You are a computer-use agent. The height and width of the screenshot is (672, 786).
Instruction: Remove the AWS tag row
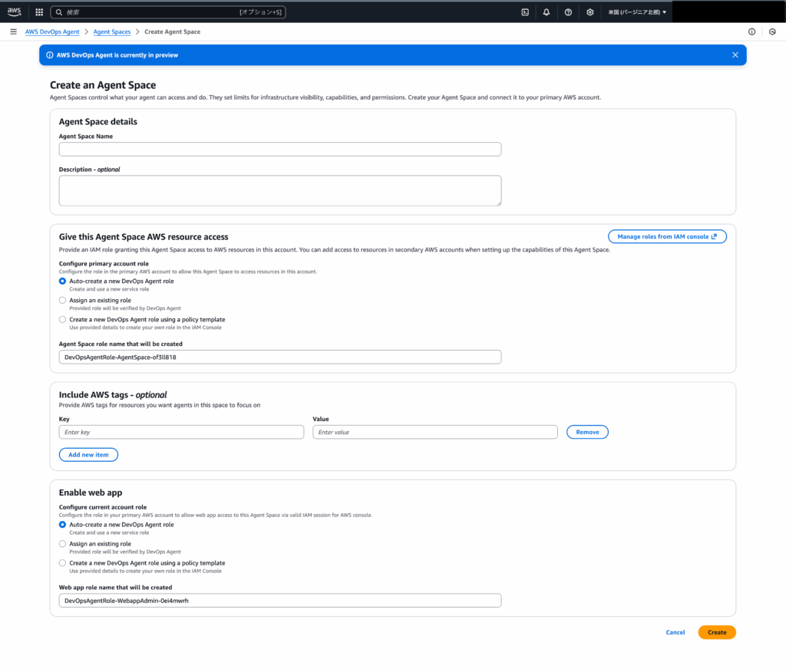587,432
